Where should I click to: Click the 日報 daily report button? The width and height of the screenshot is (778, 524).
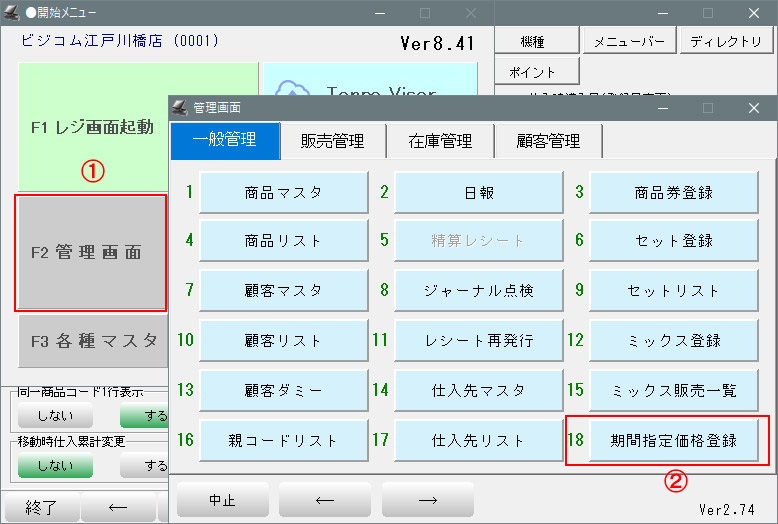click(478, 193)
